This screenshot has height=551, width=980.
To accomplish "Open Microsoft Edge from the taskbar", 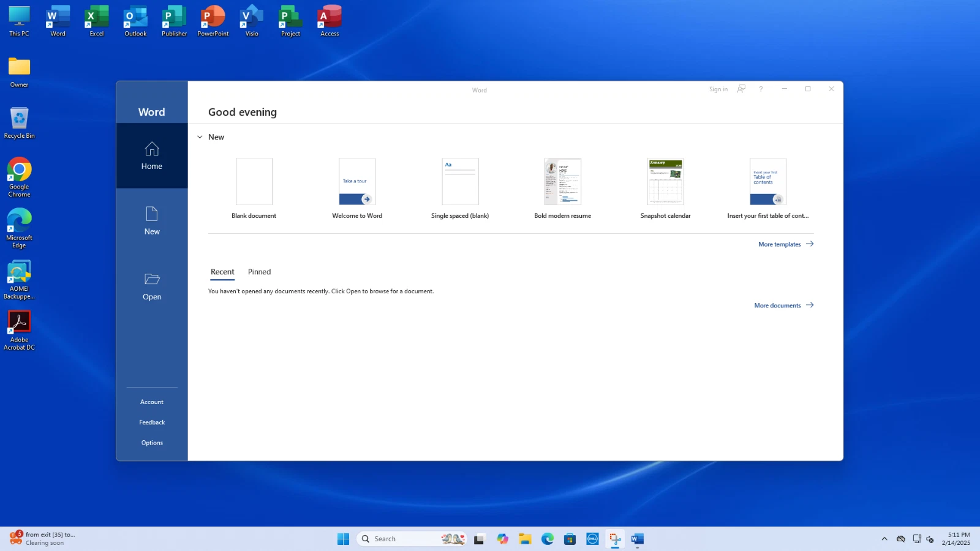I will (x=548, y=539).
